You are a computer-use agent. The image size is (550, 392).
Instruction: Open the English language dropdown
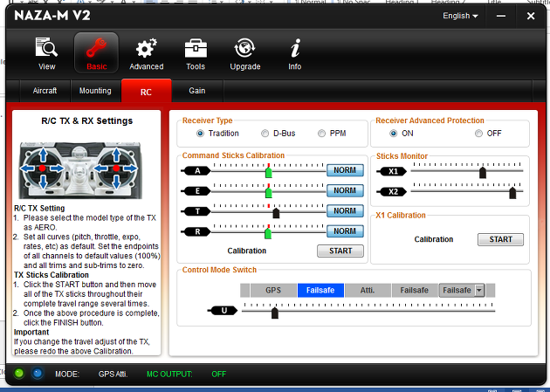click(x=460, y=16)
